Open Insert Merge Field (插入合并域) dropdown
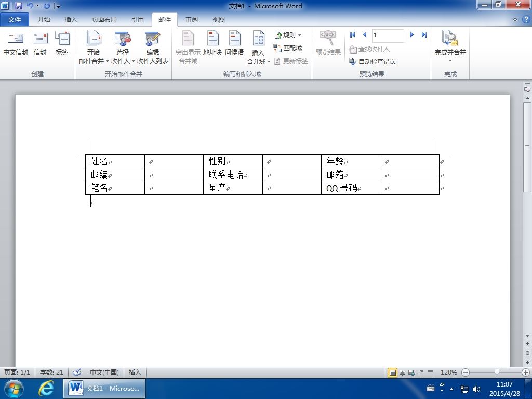 coord(258,47)
